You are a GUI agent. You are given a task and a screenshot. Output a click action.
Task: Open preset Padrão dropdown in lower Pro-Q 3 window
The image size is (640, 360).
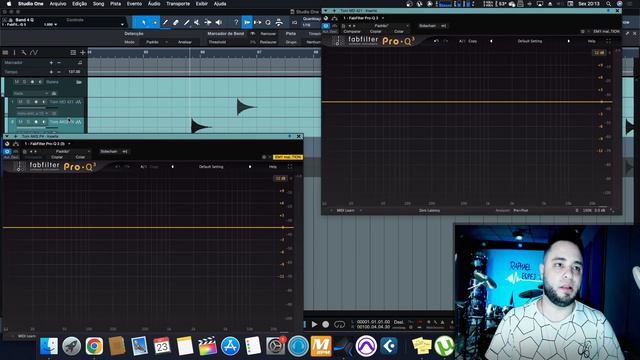coord(64,151)
